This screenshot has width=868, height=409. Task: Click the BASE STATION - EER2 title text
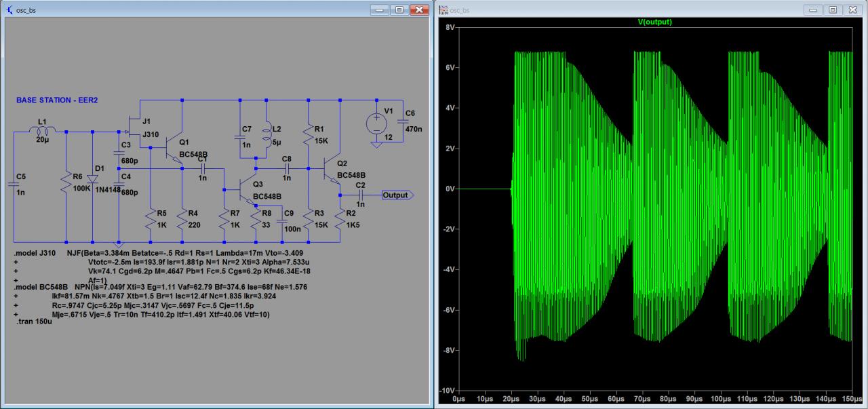click(x=58, y=100)
